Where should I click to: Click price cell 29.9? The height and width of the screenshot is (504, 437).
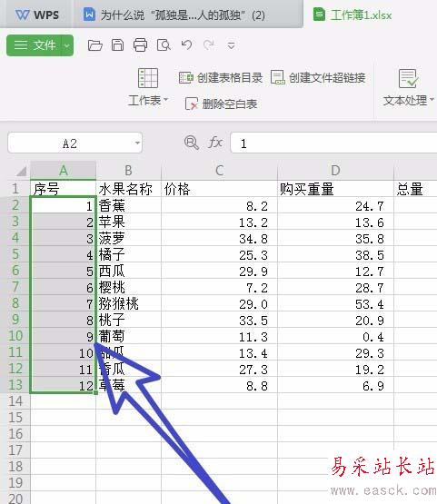[x=219, y=271]
